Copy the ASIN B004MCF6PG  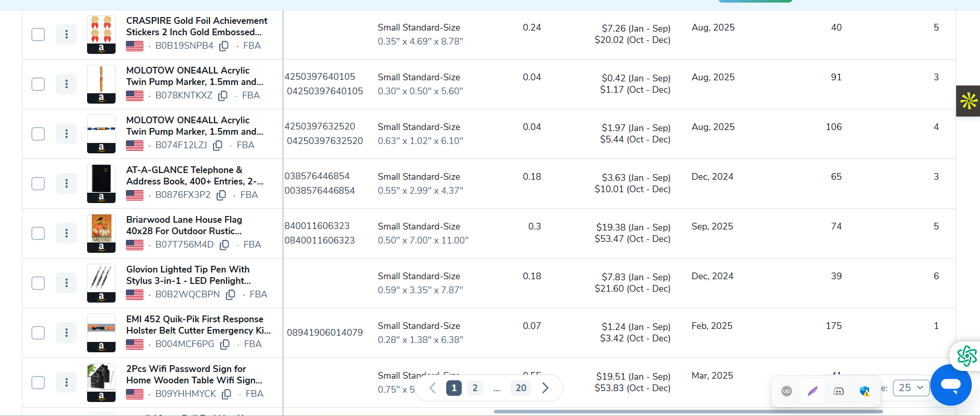225,345
